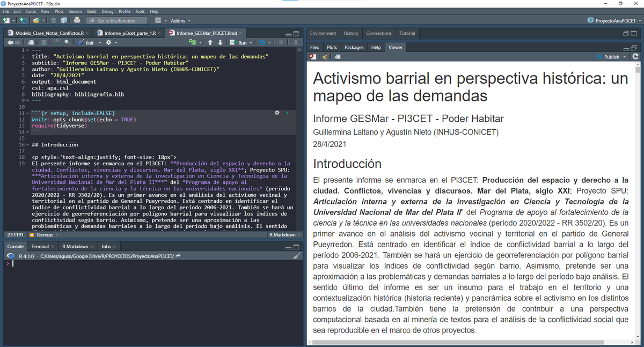Click the Save all documents icon
The image size is (644, 347).
tap(63, 20)
